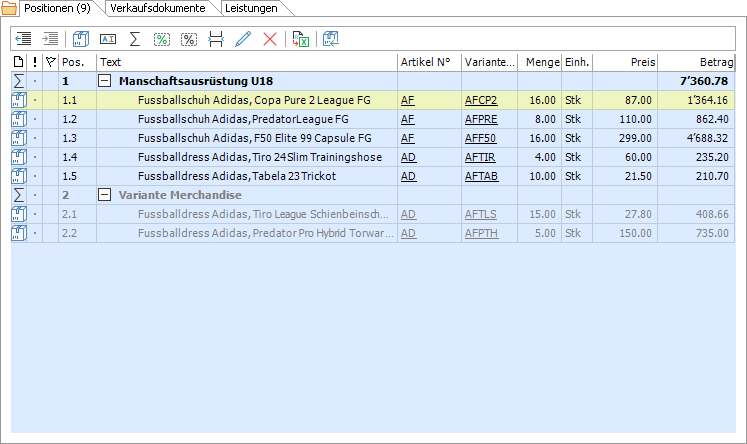Click the Variante column header
Viewport: 747px width, 444px height.
(489, 62)
